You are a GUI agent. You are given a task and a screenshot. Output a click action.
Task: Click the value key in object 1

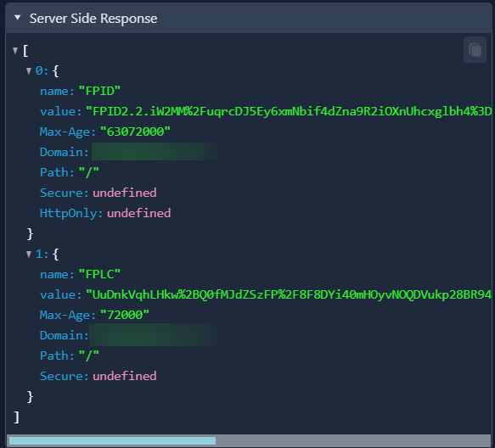[60, 295]
